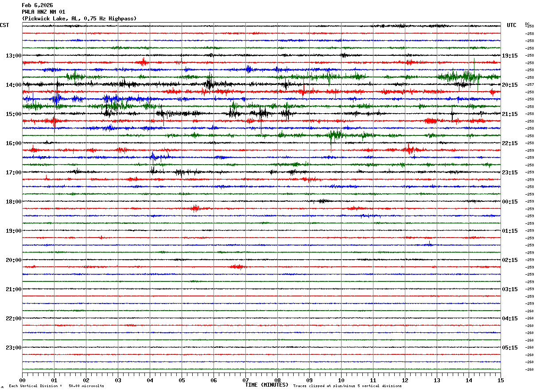Viewport: 536px width, 392px height.
Task: Click the DC column header
Action: click(527, 24)
